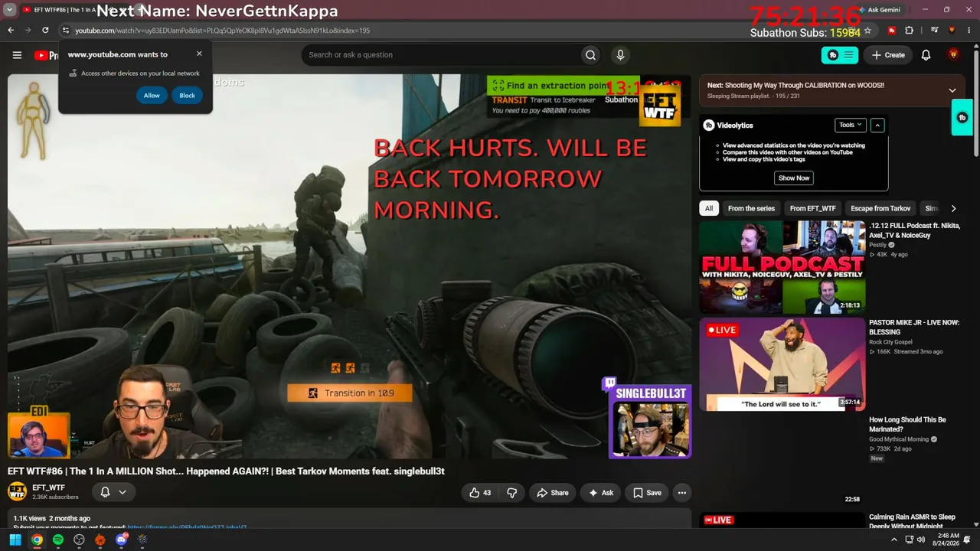Share the video

click(x=552, y=493)
